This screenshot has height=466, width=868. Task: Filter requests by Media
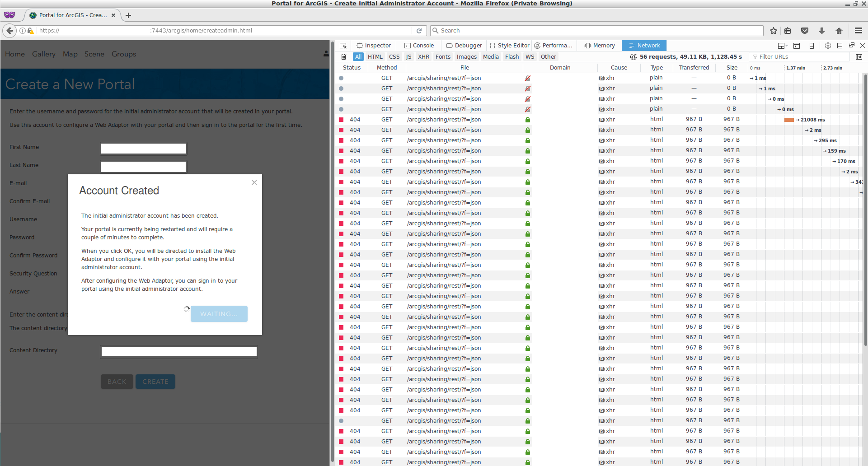pos(491,57)
